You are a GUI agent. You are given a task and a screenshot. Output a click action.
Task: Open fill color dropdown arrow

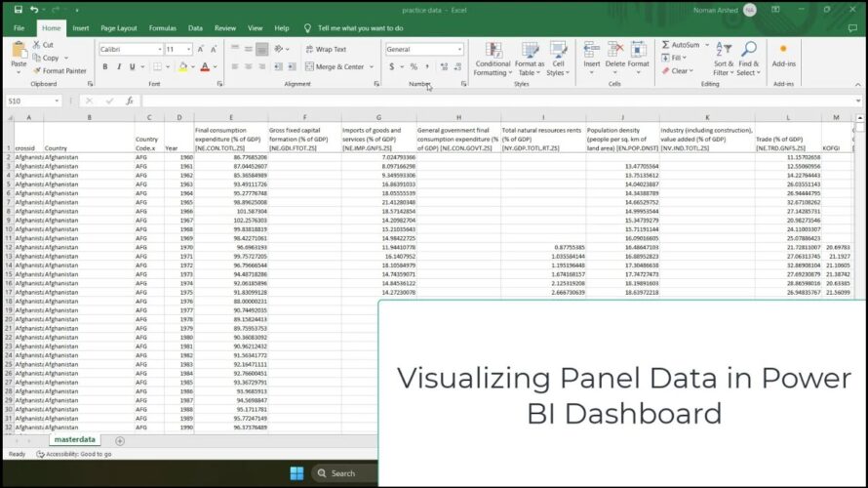tap(193, 66)
